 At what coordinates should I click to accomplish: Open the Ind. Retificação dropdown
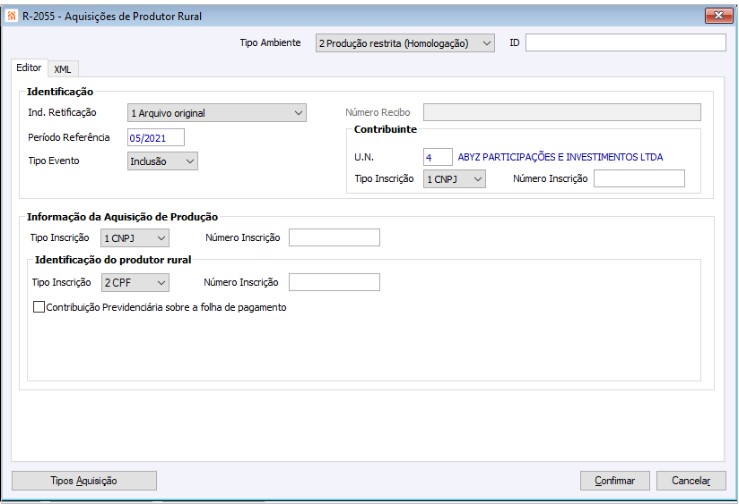click(x=217, y=113)
